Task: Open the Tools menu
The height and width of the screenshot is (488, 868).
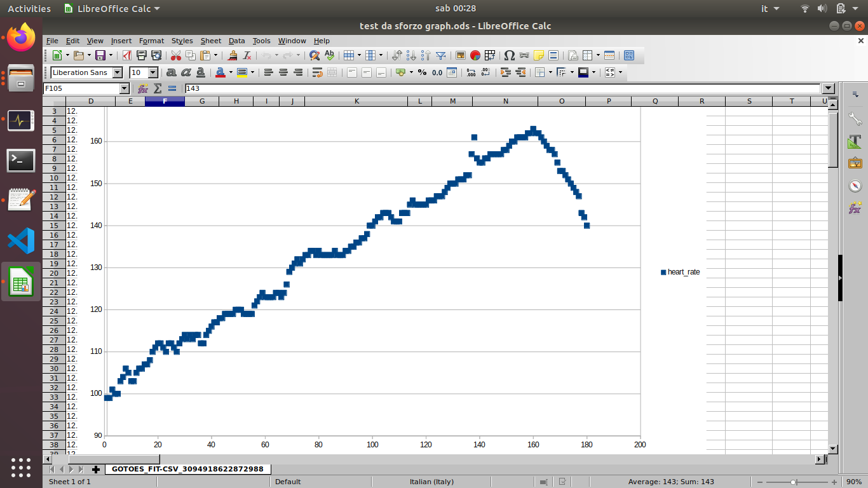Action: 261,41
